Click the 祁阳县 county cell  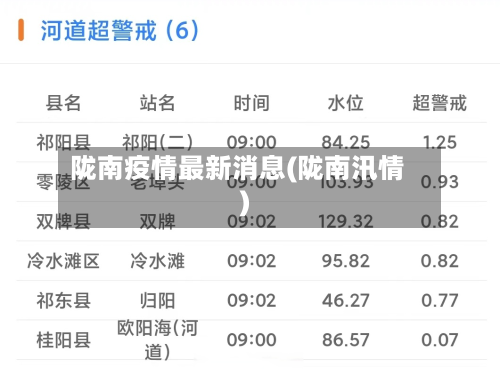click(63, 142)
